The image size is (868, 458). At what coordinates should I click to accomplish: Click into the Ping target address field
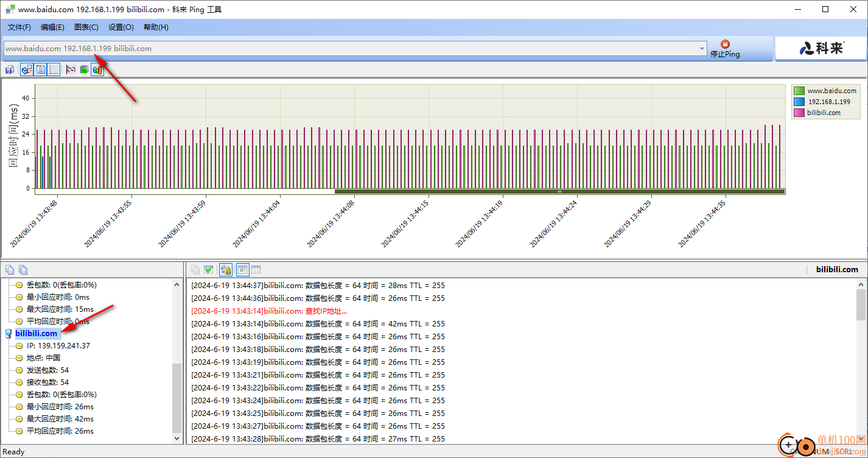351,49
